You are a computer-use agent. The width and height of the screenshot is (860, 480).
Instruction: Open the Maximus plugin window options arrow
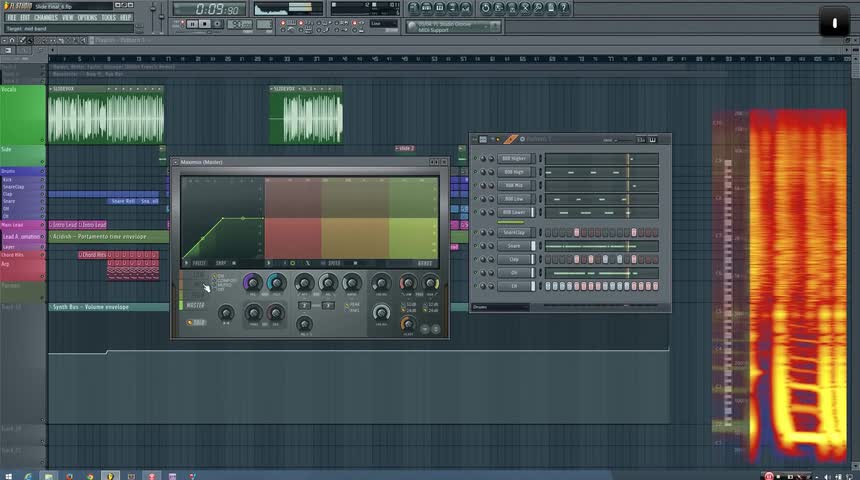tap(177, 161)
